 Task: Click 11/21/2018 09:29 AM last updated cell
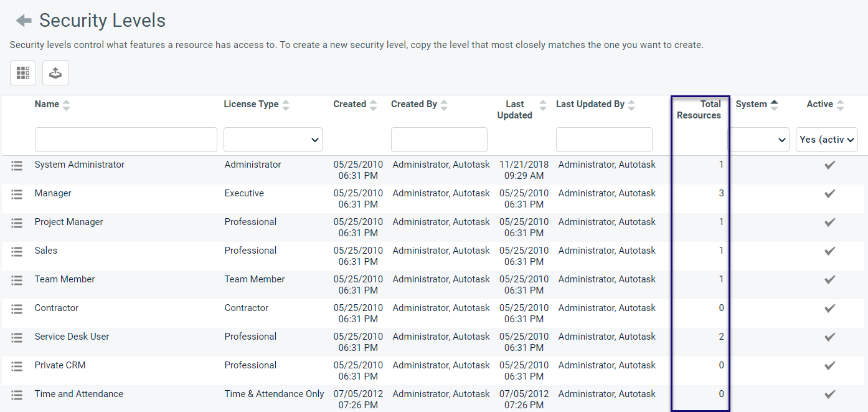tap(524, 170)
